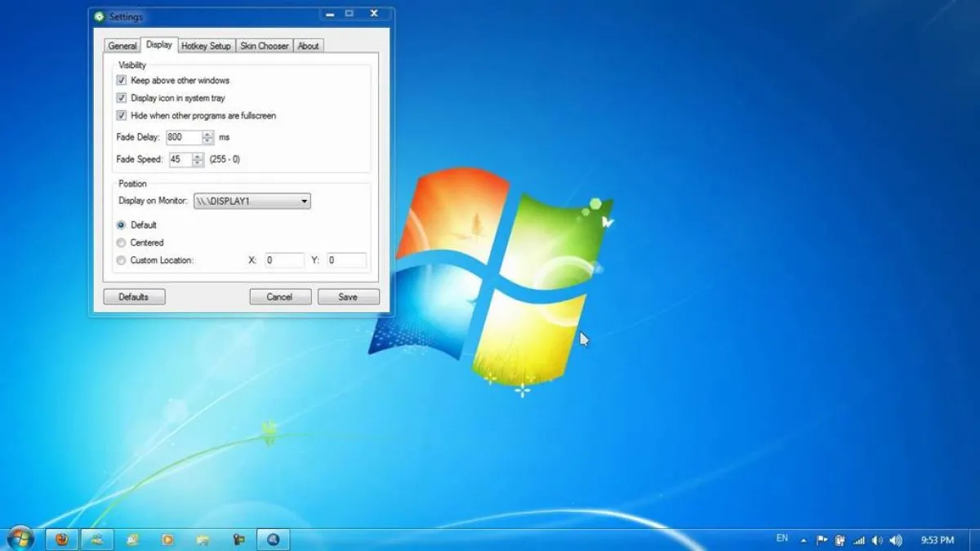
Task: Click the Y coordinate field
Action: coord(347,260)
